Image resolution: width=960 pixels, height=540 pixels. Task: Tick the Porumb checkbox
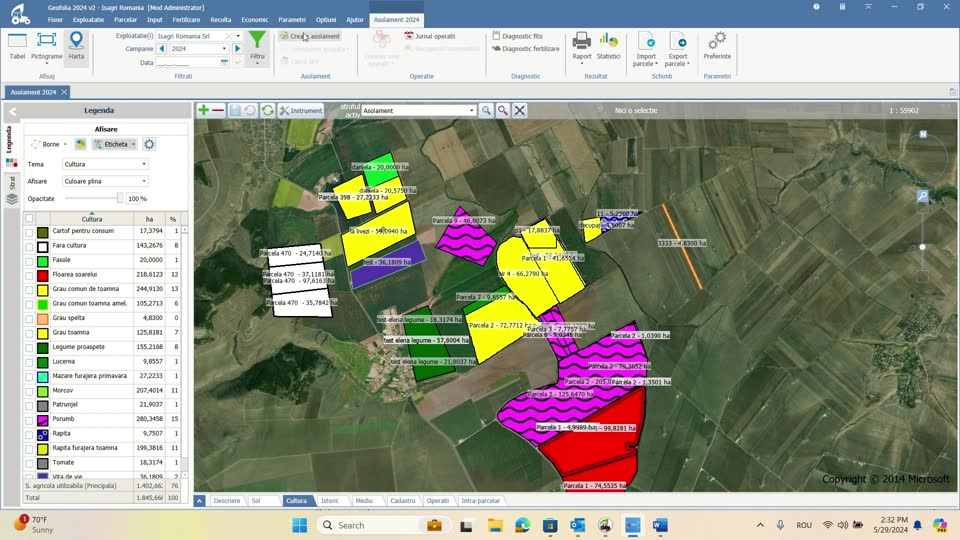tap(29, 420)
